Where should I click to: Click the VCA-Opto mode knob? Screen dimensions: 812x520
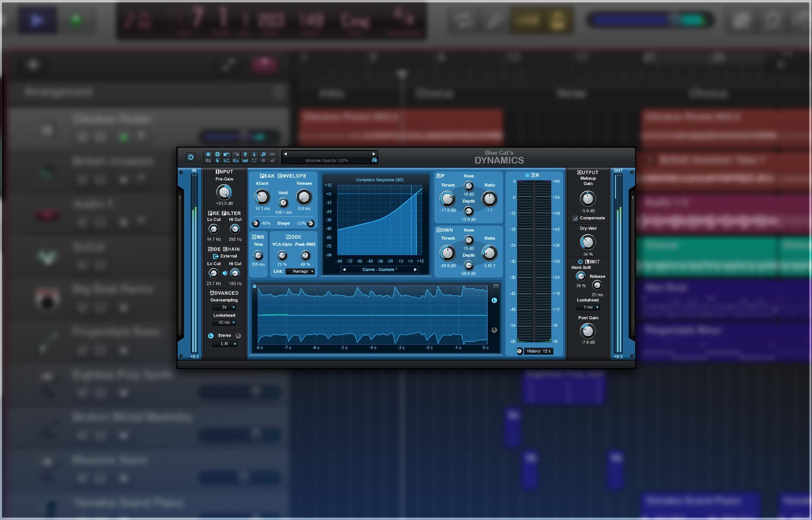tap(282, 255)
